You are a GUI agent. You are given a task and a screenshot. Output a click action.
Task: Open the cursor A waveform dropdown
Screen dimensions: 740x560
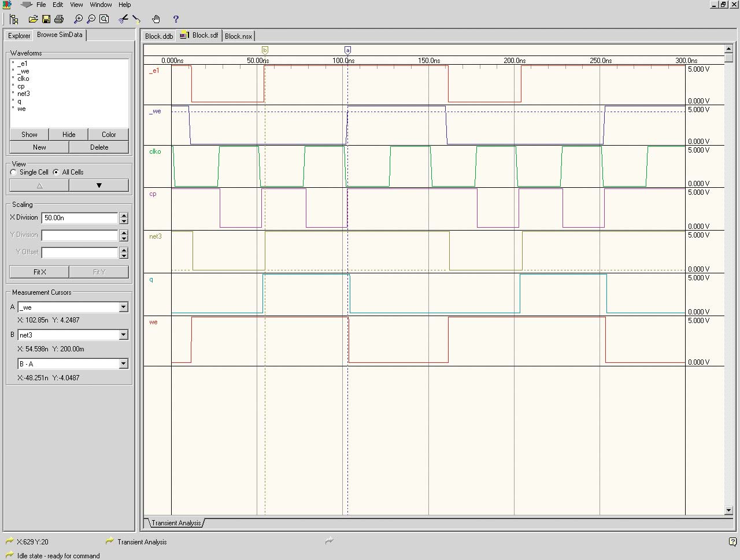(123, 307)
